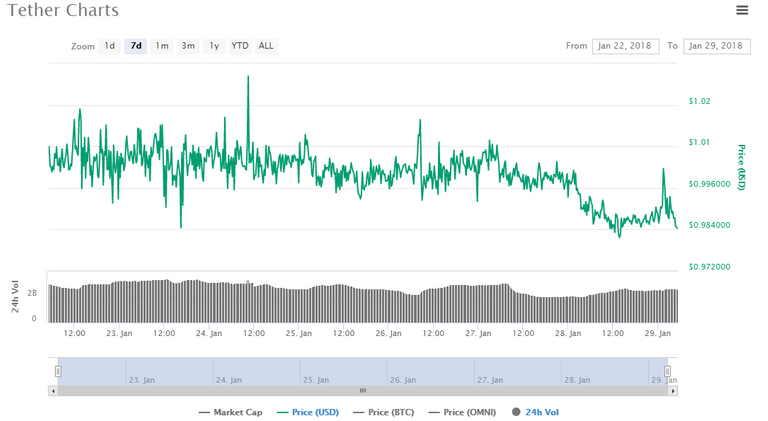Click the tallest price spike on 24 Jan
The width and height of the screenshot is (768, 421).
click(248, 77)
